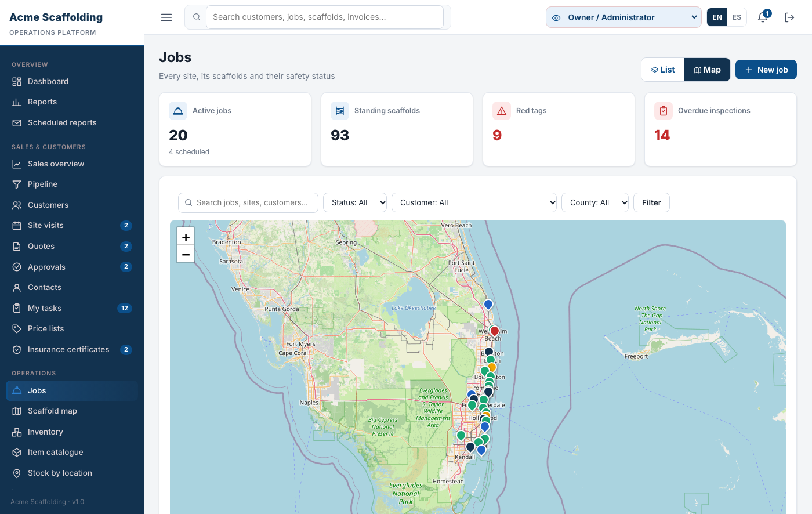Switch to Map view
812x514 pixels.
pyautogui.click(x=708, y=70)
